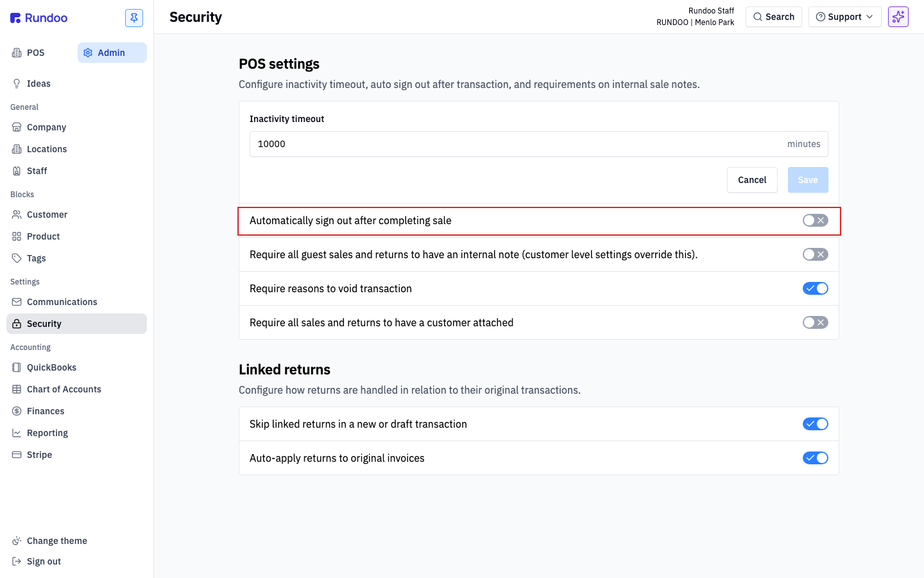The width and height of the screenshot is (924, 578).
Task: Expand the Support dropdown chevron
Action: (x=869, y=17)
